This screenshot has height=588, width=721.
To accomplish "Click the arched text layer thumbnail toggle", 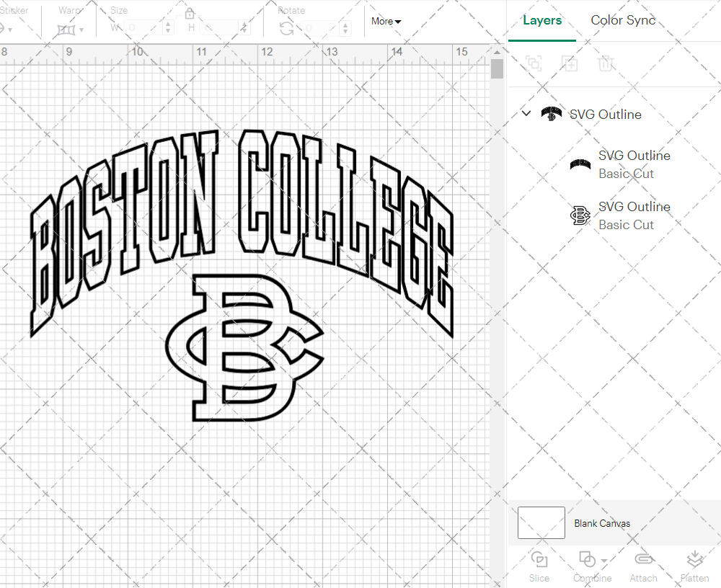I will pos(580,164).
